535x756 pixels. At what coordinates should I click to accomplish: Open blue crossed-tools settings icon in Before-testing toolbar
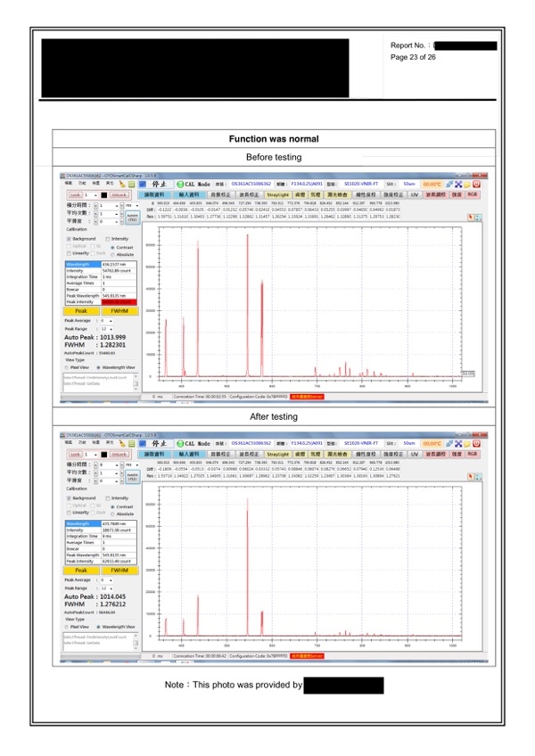coord(457,185)
